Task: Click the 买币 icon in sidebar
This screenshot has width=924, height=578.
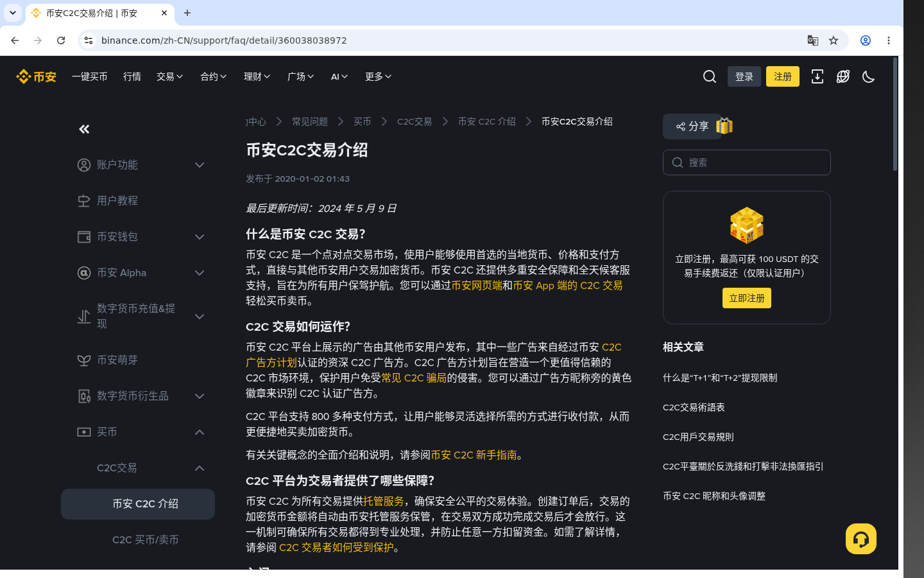Action: coord(84,432)
